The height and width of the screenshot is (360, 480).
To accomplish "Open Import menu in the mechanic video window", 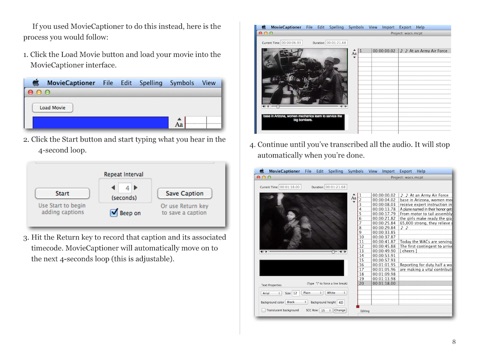I will [388, 27].
